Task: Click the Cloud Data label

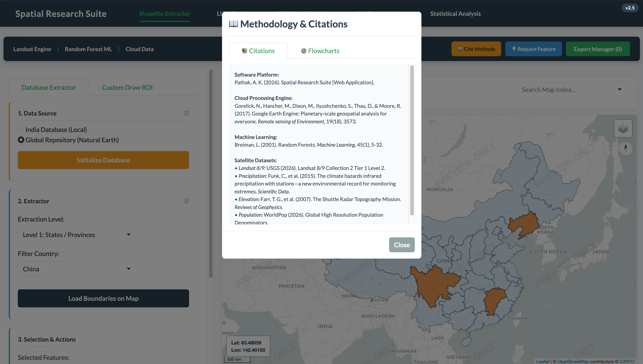Action: (x=139, y=49)
